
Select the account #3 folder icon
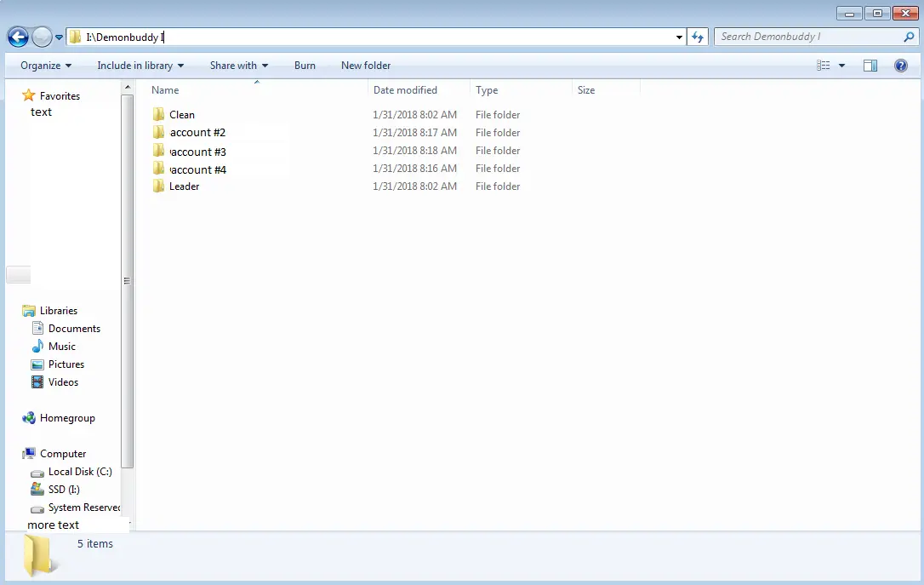[158, 151]
